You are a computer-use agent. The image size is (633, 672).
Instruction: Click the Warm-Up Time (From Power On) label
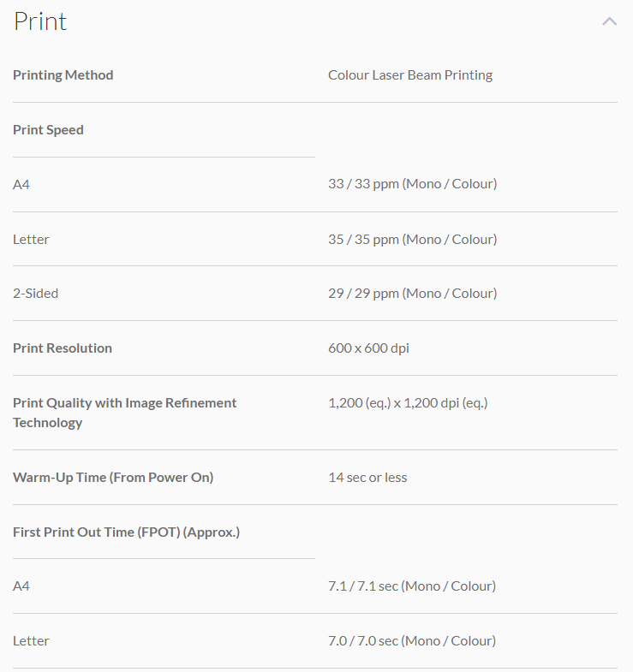pyautogui.click(x=113, y=478)
